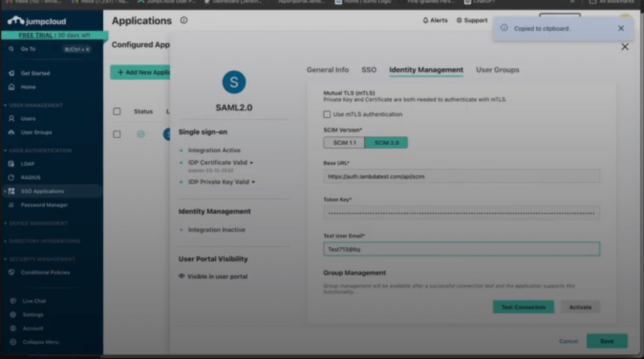644x359 pixels.
Task: Open Password Manager menu item
Action: pyautogui.click(x=45, y=205)
